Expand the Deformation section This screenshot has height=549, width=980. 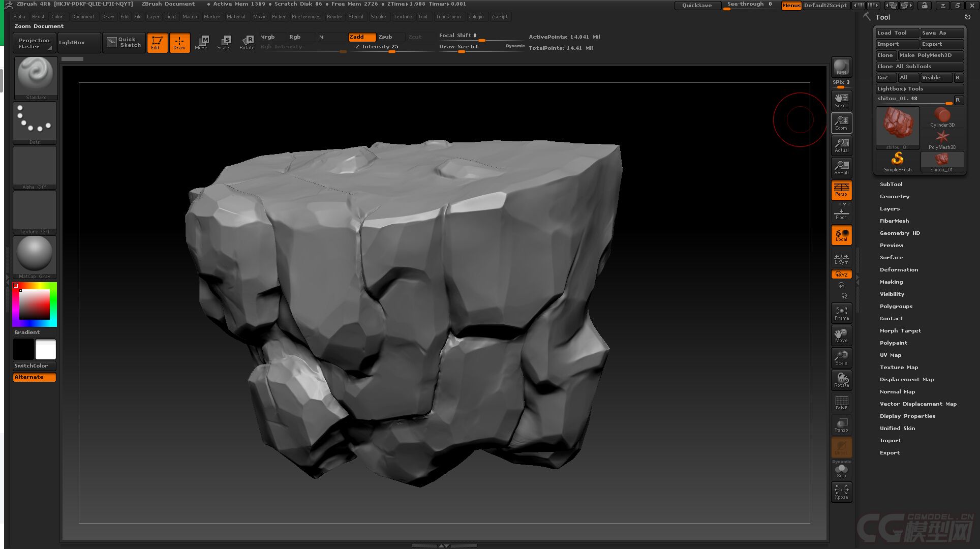click(898, 269)
